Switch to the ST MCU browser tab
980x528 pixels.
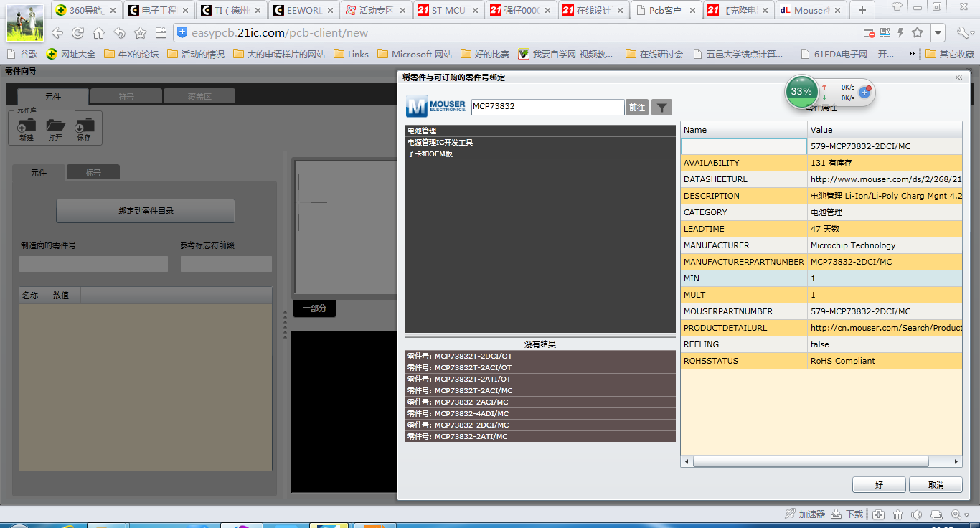[448, 10]
